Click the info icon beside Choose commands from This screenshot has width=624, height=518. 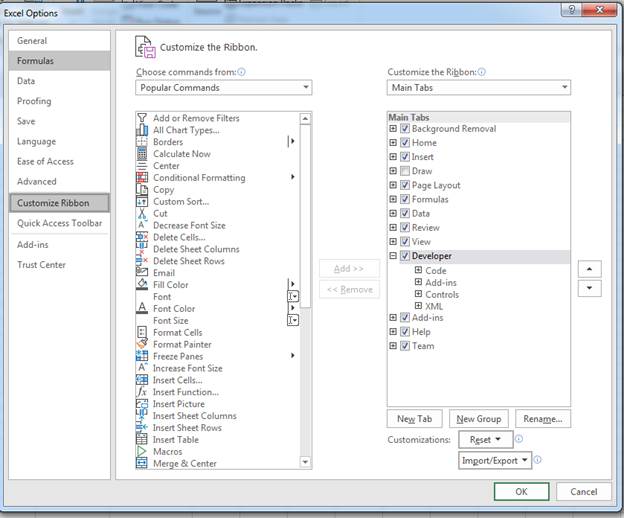(242, 72)
